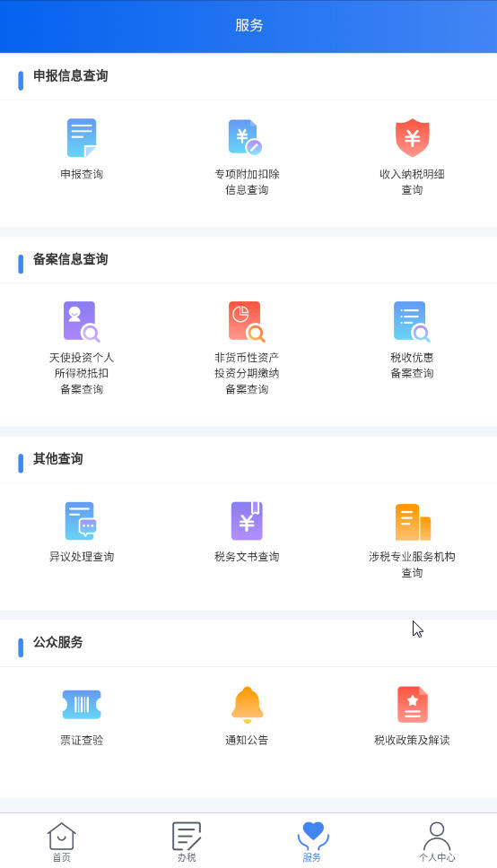Select the 服务 heart tab
Screen dimensions: 497x868
coord(312,841)
